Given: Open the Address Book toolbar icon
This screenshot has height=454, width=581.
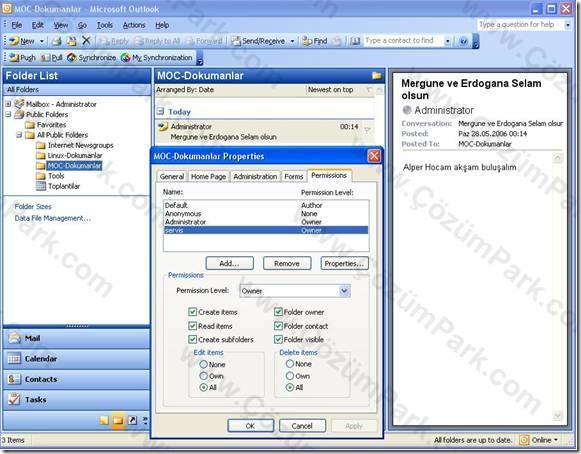Looking at the screenshot, I should [355, 41].
